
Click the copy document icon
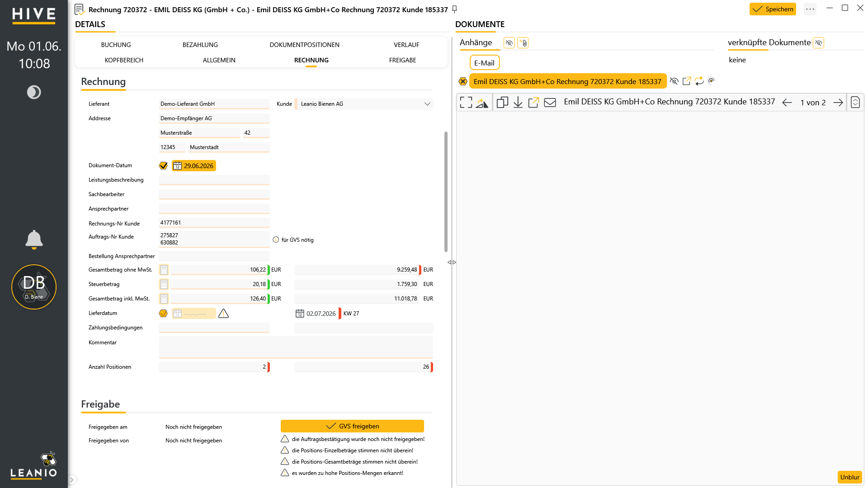[x=502, y=103]
